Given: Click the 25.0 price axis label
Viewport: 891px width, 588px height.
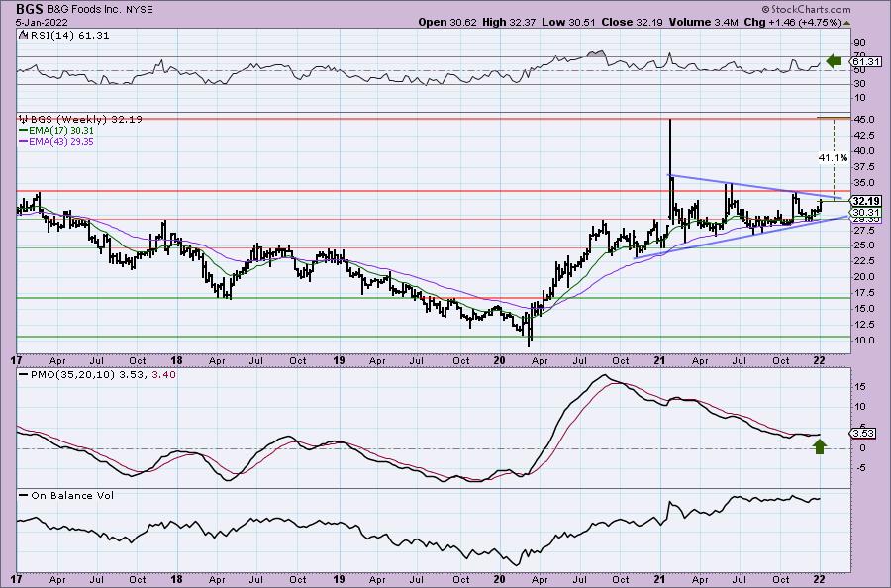Looking at the screenshot, I should (x=863, y=245).
